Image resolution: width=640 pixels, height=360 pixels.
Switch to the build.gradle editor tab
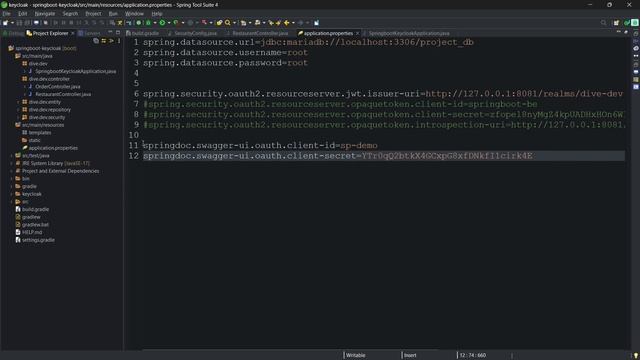pos(143,33)
